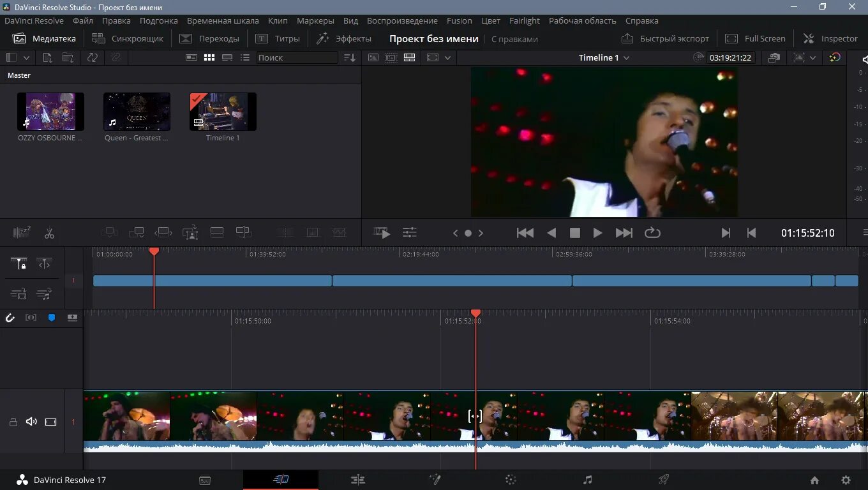This screenshot has height=490, width=868.
Task: Expand the viewer resolution options dropdown
Action: click(448, 57)
